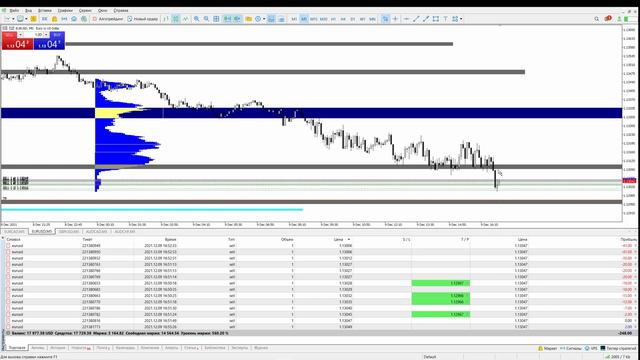Open dropdown next to SELL label
This screenshot has width=640, height=360.
20,35
